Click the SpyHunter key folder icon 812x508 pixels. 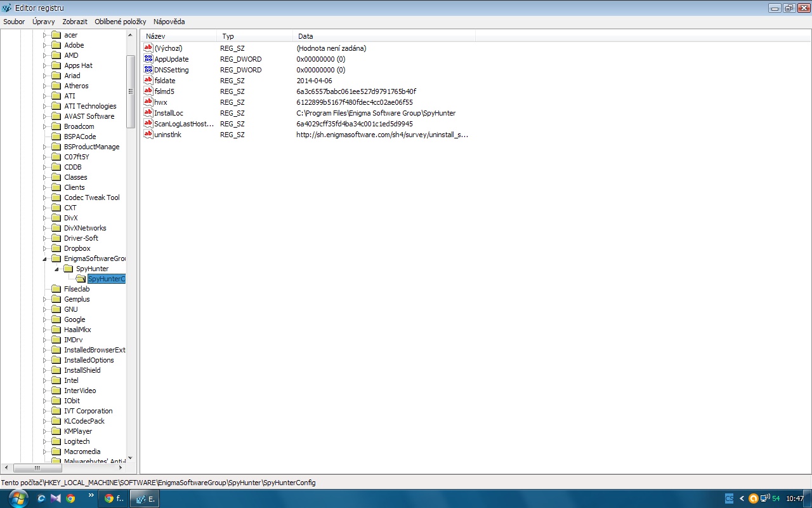click(68, 269)
